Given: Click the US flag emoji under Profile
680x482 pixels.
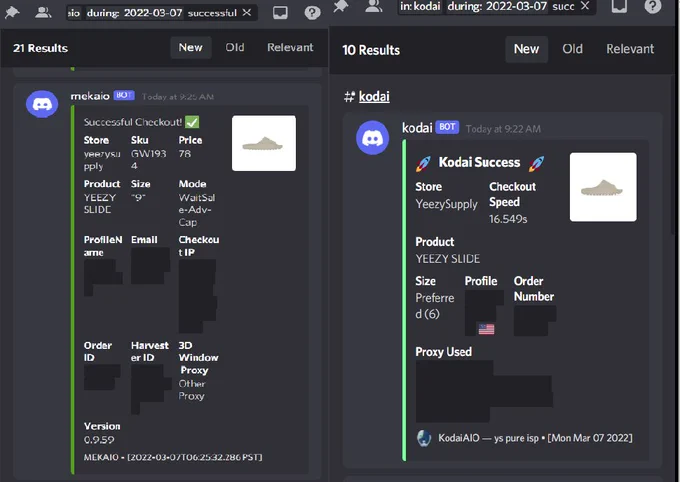Looking at the screenshot, I should (x=486, y=329).
